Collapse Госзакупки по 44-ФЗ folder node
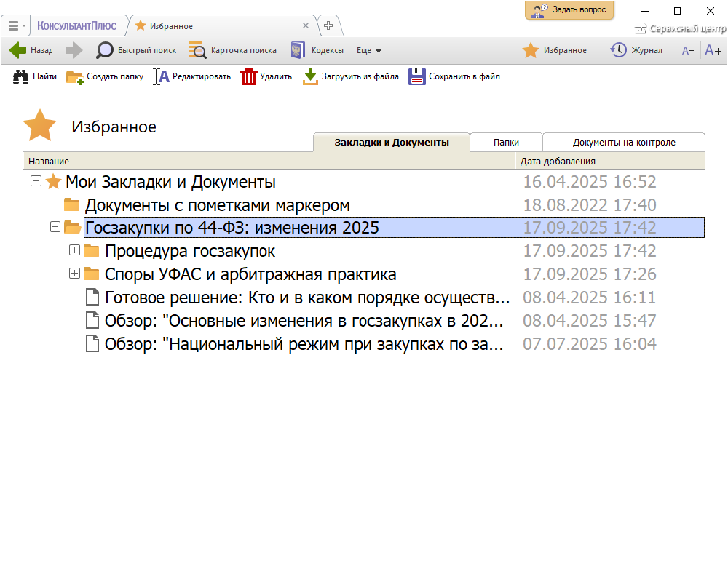 55,228
